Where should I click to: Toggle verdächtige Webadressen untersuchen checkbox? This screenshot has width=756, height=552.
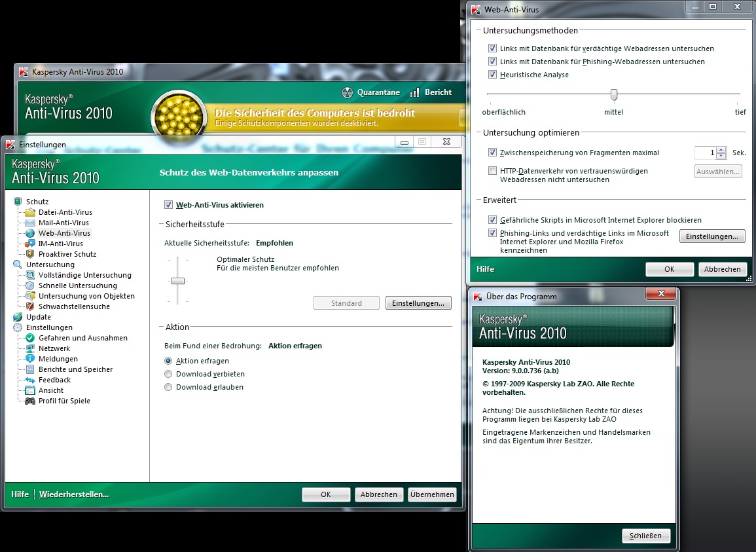tap(492, 48)
